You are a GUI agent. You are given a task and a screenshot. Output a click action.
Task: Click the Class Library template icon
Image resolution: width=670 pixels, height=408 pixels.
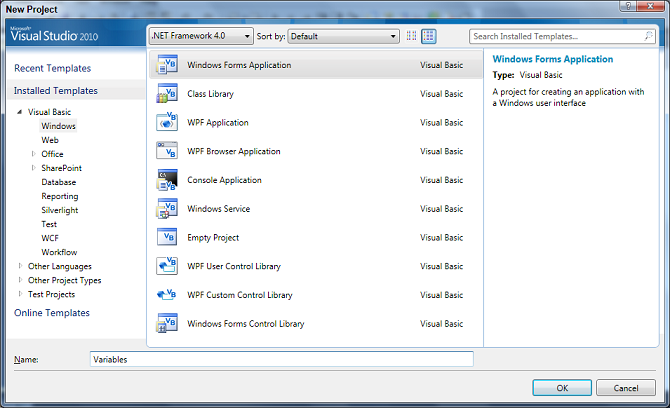(x=167, y=94)
